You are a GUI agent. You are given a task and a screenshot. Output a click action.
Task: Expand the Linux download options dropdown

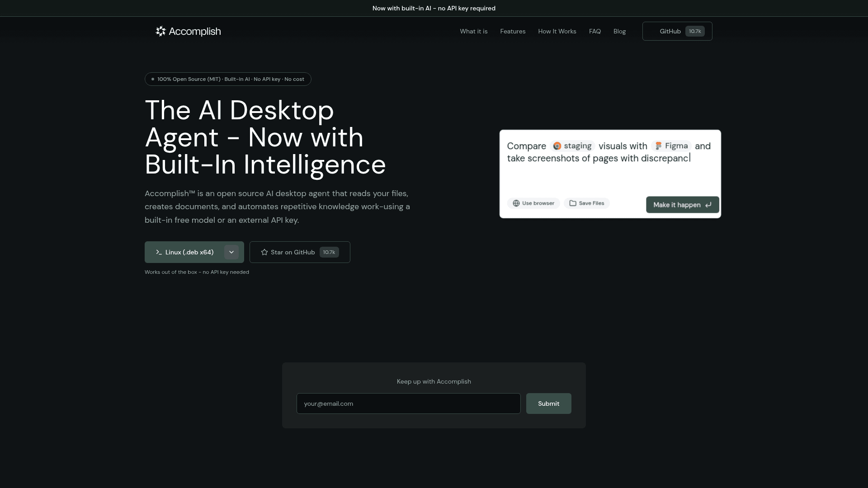point(231,252)
